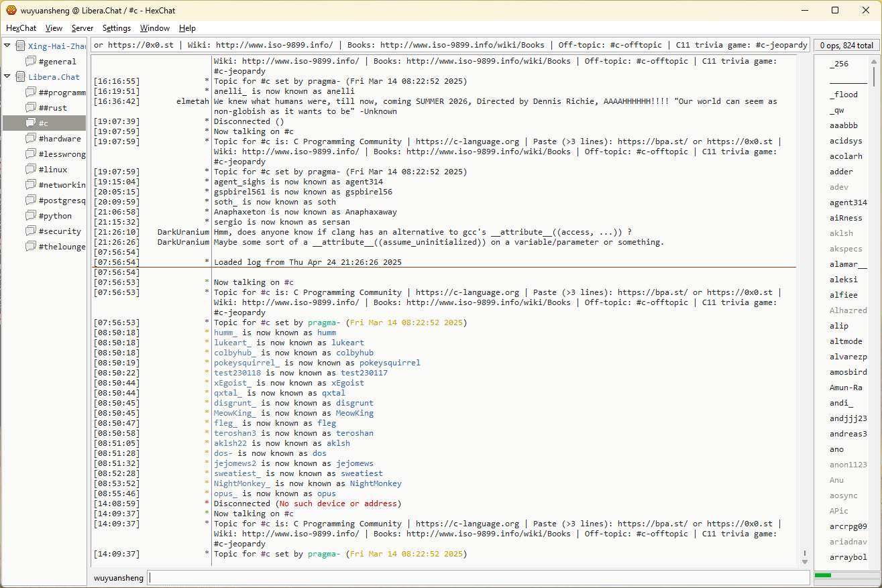Viewport: 882px width, 588px height.
Task: Open the Settings menu
Action: [x=117, y=28]
